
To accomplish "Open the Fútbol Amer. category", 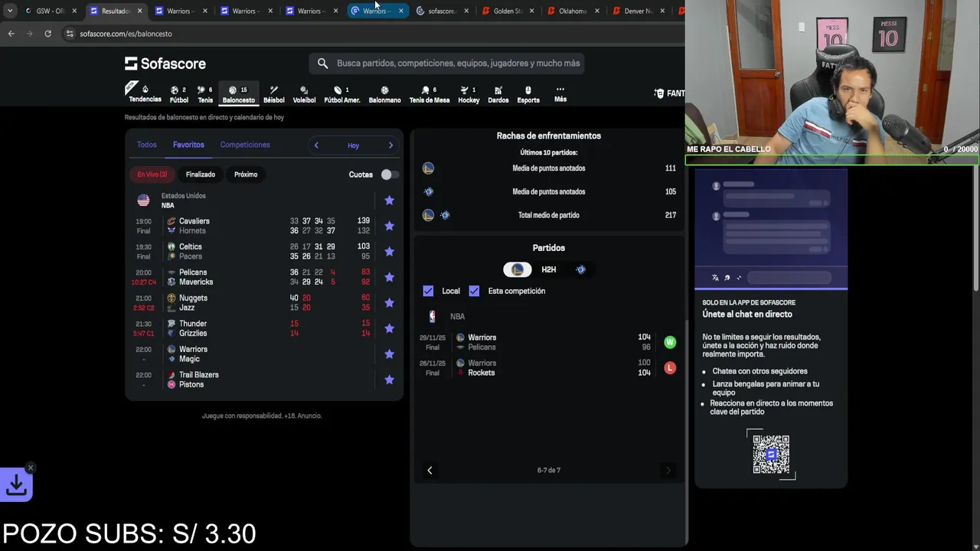I will pyautogui.click(x=341, y=94).
